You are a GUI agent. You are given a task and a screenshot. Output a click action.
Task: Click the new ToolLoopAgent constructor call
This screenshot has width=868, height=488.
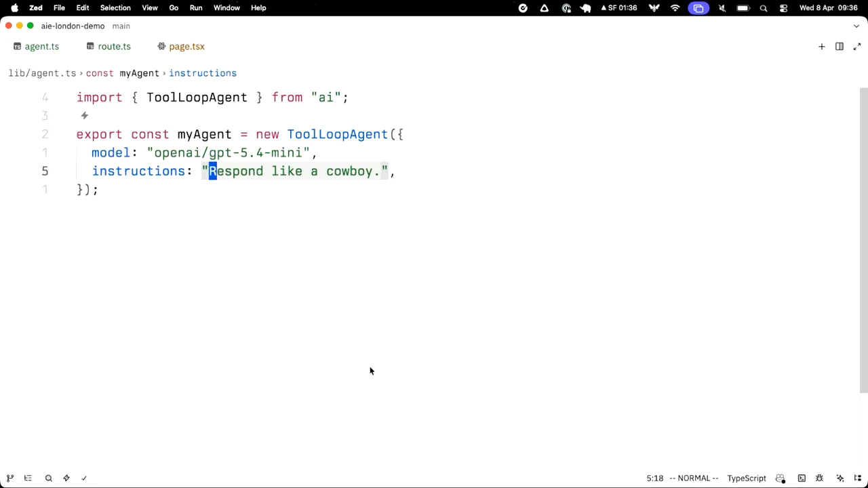click(321, 134)
